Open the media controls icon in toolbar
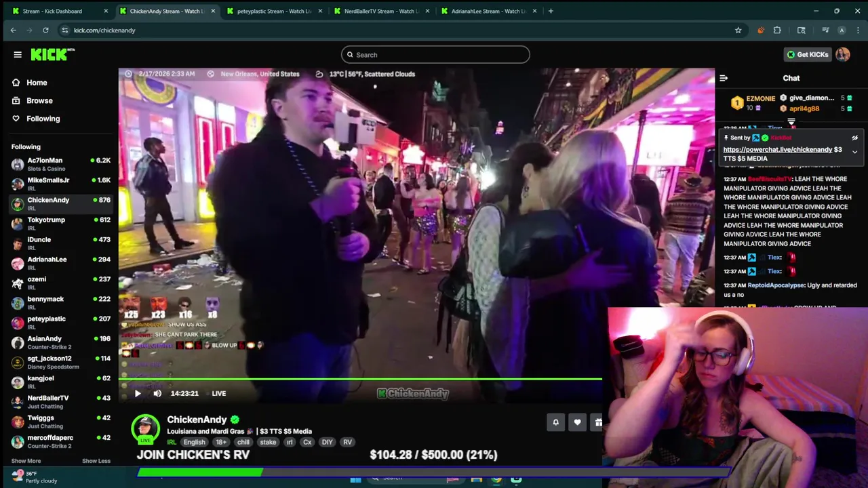This screenshot has height=488, width=868. coord(825,30)
